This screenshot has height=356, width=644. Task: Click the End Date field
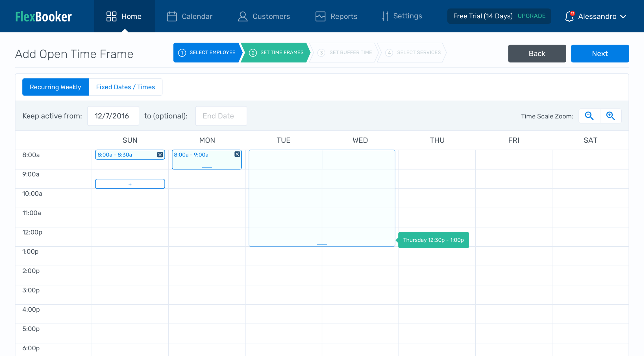[x=221, y=116]
